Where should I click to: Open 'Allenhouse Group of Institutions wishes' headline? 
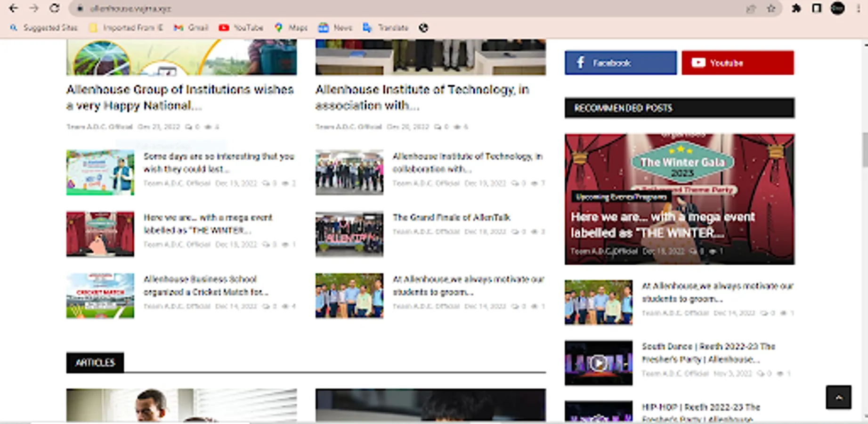180,98
